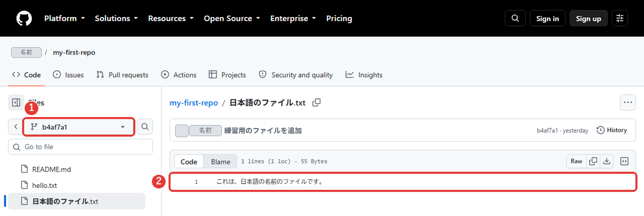Switch to the Issues tab

pyautogui.click(x=68, y=75)
